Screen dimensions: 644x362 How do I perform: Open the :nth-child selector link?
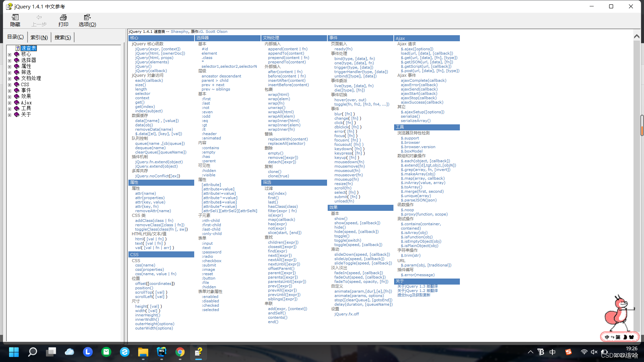(211, 221)
